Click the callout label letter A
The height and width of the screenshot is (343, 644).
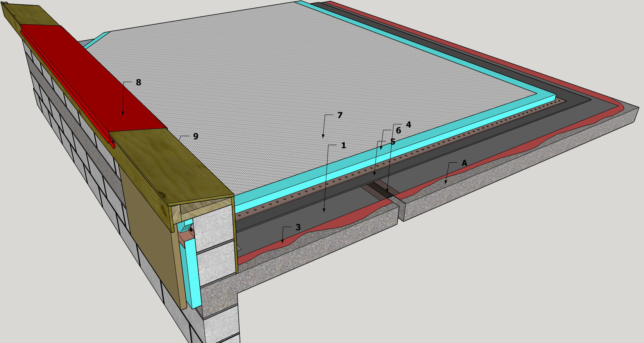coord(464,163)
